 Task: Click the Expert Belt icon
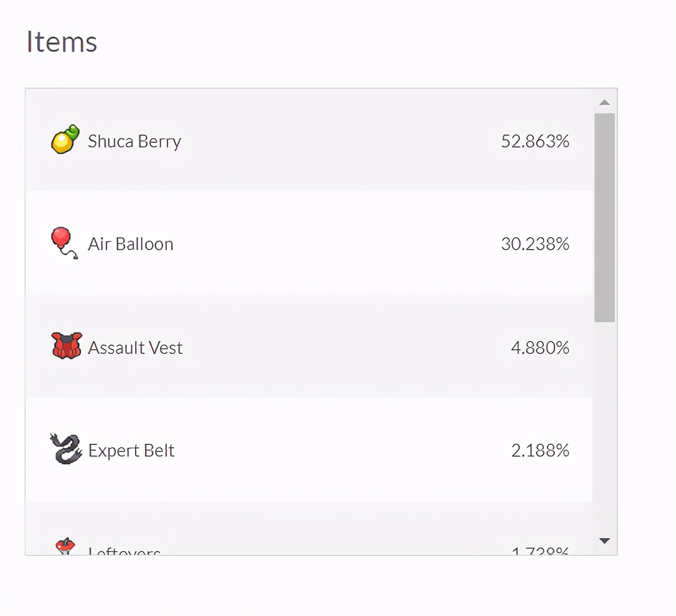65,450
